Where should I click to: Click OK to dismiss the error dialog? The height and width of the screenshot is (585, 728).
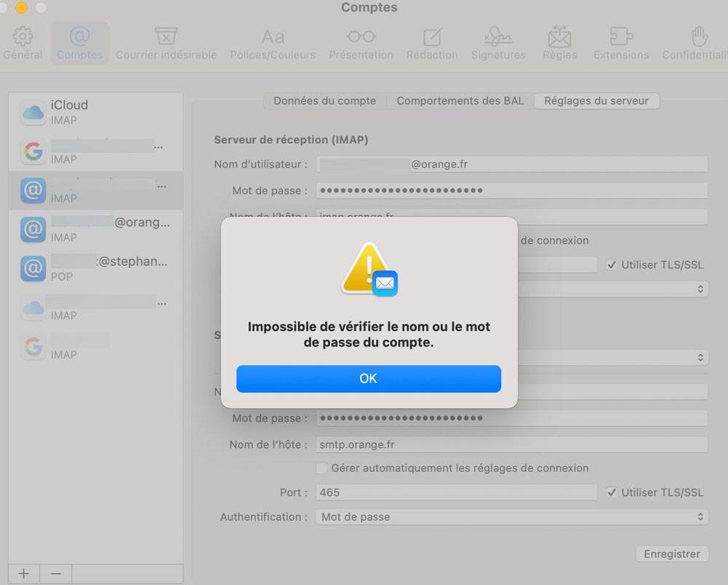point(368,379)
